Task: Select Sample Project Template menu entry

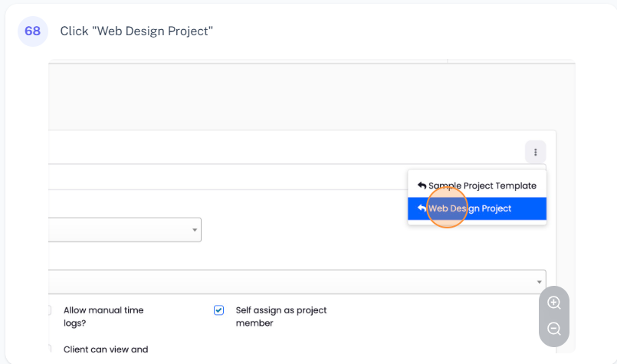Action: [x=481, y=185]
